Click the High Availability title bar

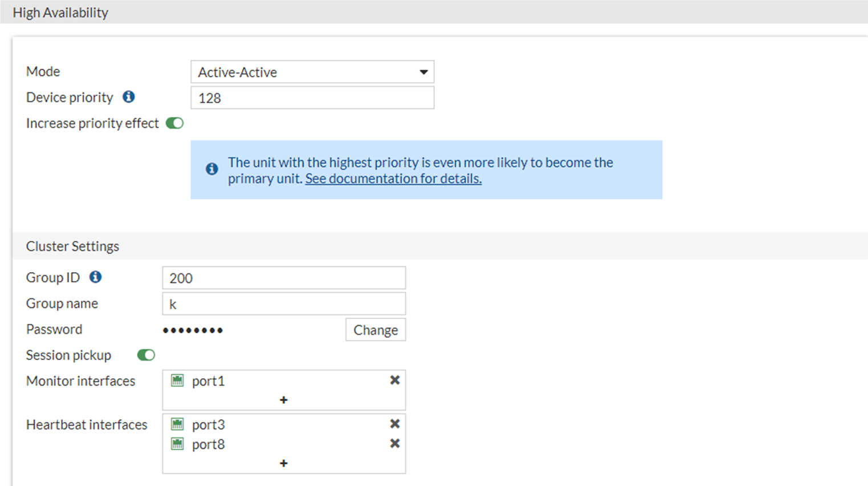pos(60,12)
